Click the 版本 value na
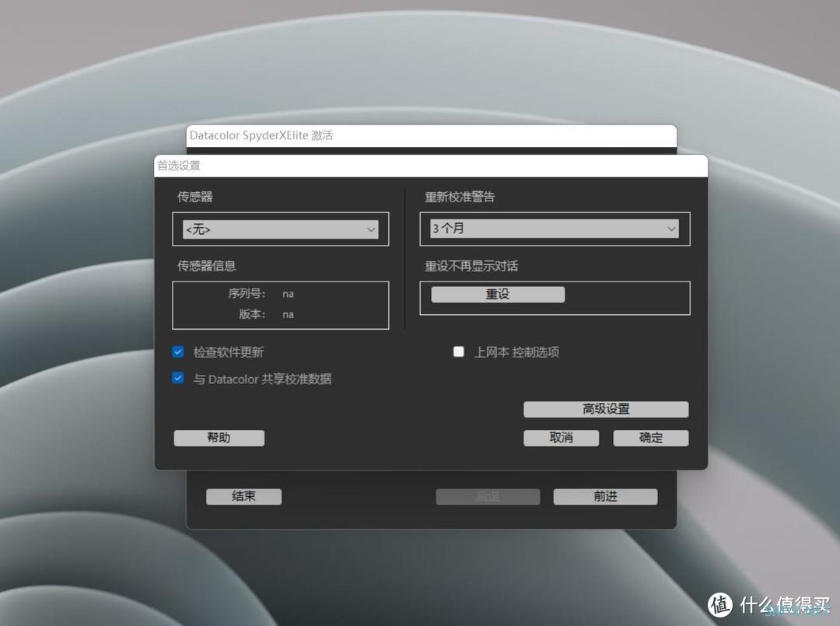Screen dimensions: 840x626 coord(289,314)
